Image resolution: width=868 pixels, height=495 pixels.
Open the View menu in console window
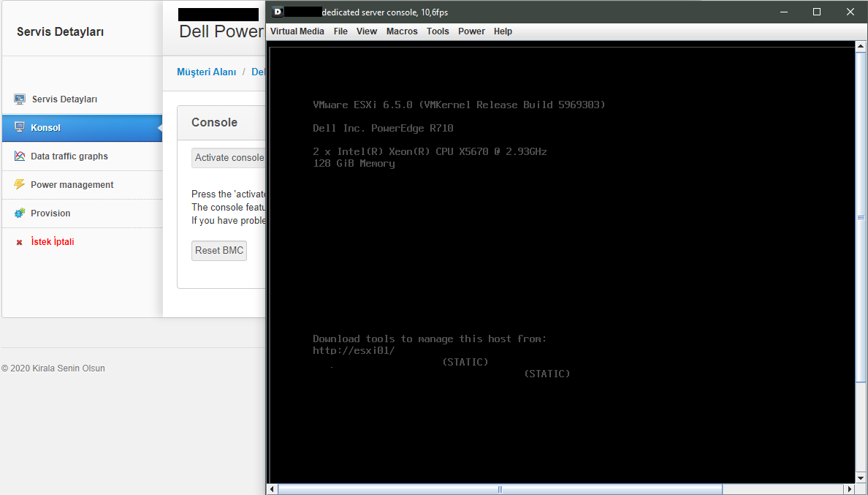(367, 31)
